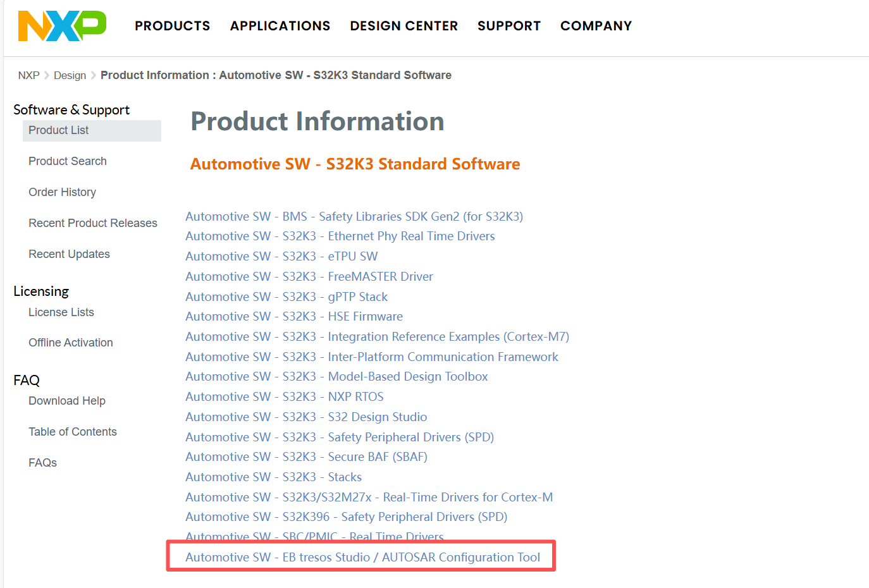Open S32K3 S32 Design Studio link
Screen dimensions: 869x588
point(306,417)
